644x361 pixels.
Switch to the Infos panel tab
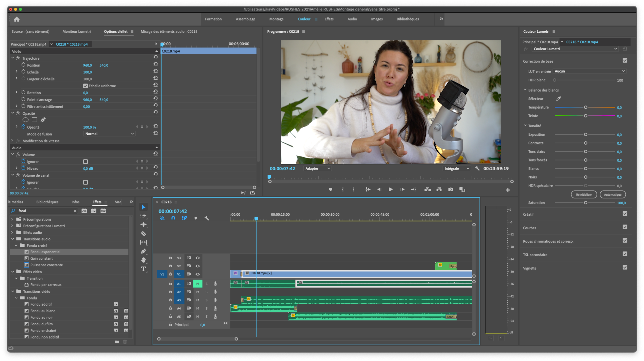pyautogui.click(x=75, y=202)
